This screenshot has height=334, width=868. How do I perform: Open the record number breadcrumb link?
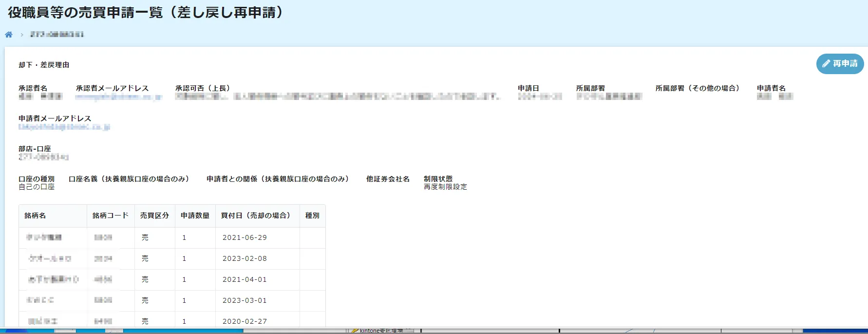pos(57,35)
